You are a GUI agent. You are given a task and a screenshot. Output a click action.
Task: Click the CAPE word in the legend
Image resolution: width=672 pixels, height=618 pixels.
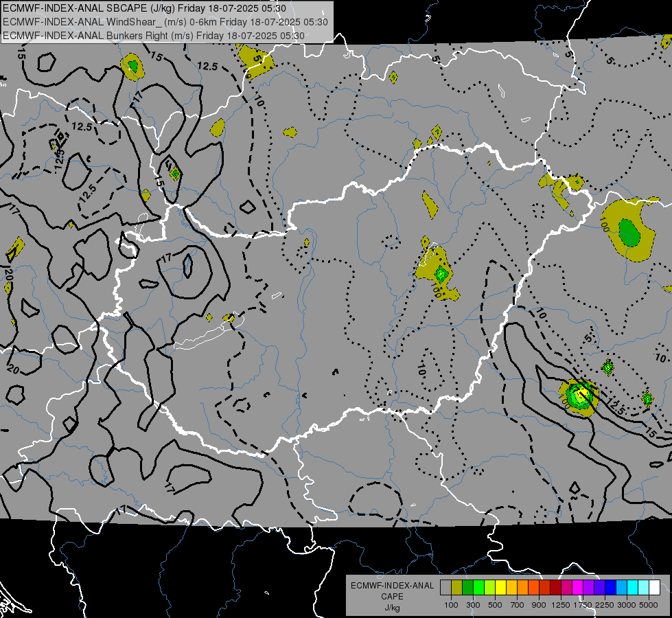coord(392,597)
